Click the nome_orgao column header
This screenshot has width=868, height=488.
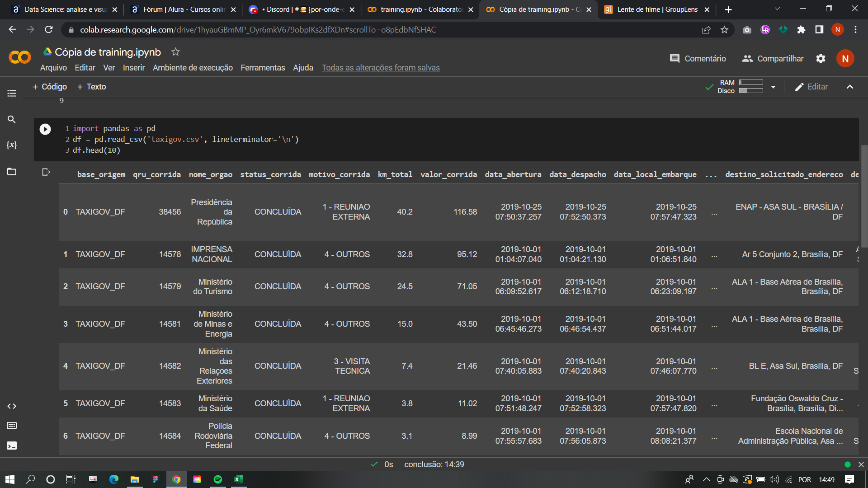[210, 174]
